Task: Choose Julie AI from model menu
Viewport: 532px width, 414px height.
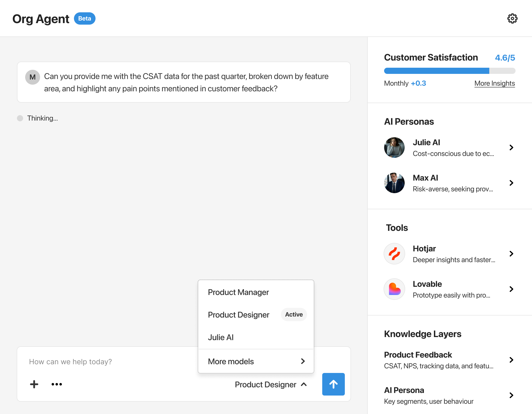Action: pyautogui.click(x=221, y=337)
